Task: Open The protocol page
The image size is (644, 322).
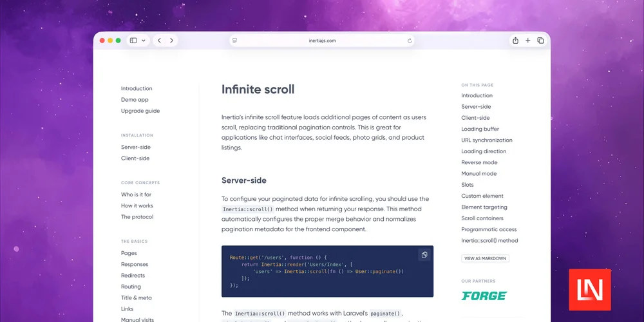Action: point(137,217)
